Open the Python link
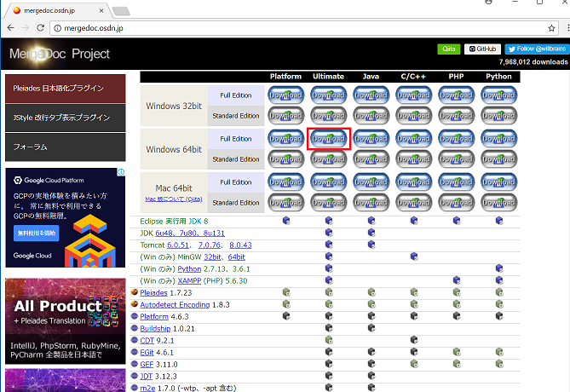This screenshot has height=392, width=570. (189, 269)
